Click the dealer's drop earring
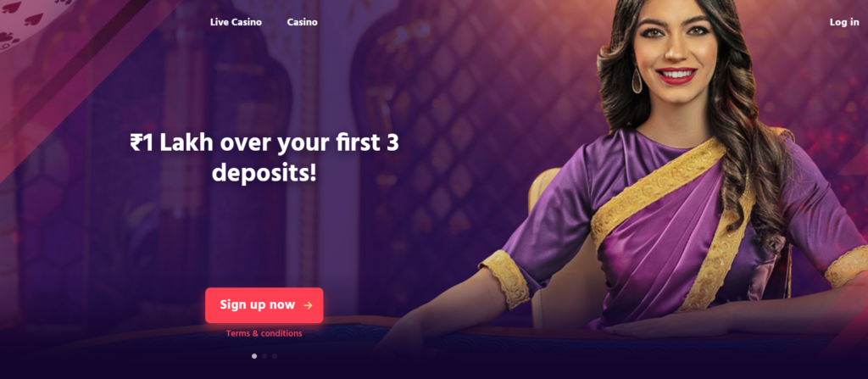This screenshot has height=379, width=868. click(637, 81)
